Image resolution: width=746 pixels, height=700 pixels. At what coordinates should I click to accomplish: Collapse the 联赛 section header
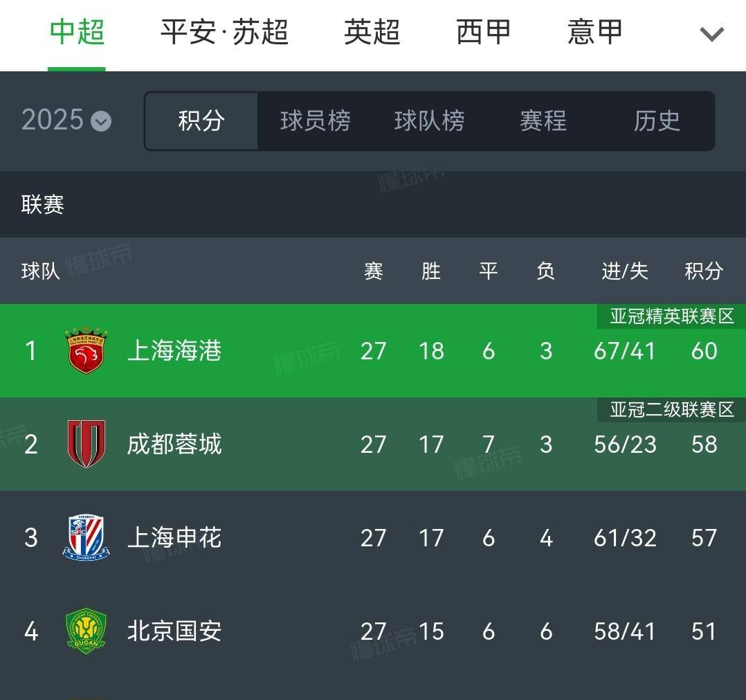tap(41, 204)
